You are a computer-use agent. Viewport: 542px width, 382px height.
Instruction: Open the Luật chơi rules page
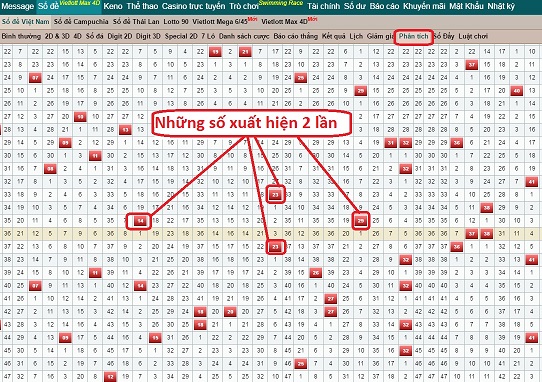pos(473,36)
